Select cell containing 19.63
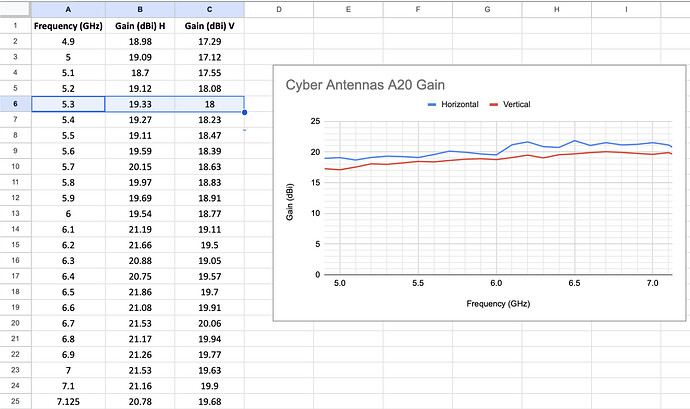The width and height of the screenshot is (690, 409). click(x=209, y=370)
